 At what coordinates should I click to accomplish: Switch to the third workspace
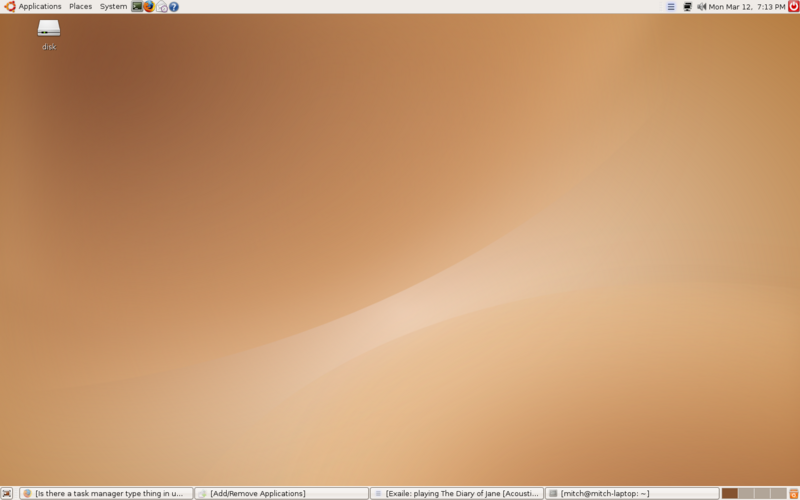762,493
